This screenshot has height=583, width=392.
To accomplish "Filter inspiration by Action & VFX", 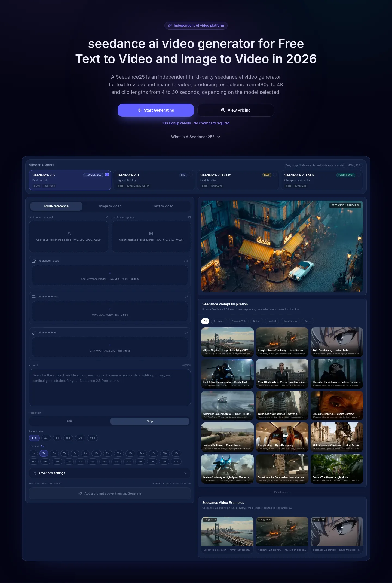I will (239, 321).
